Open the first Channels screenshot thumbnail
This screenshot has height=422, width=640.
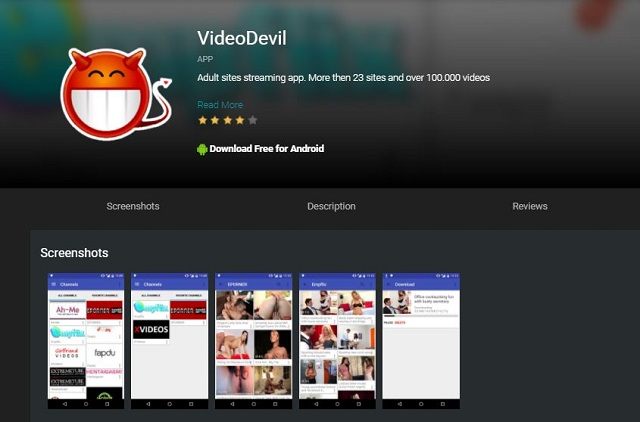click(85, 340)
